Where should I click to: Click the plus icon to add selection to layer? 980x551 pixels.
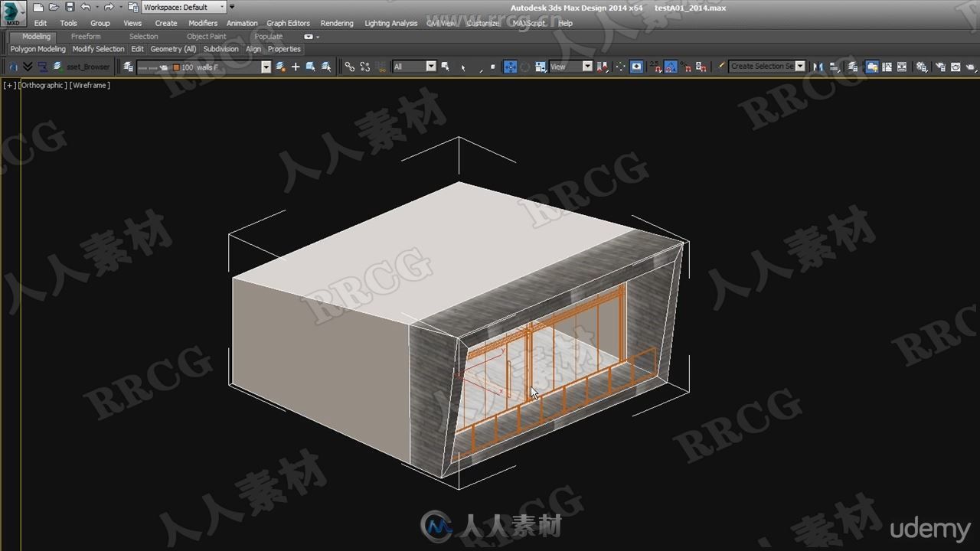296,67
